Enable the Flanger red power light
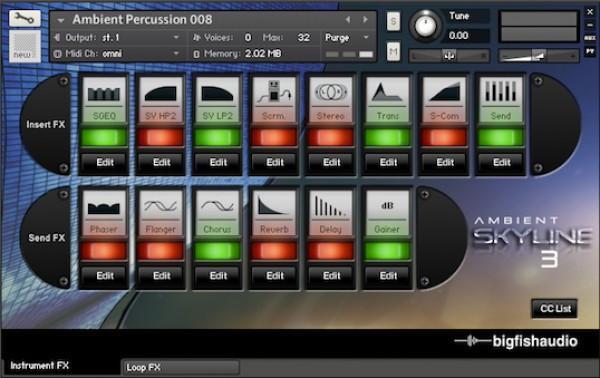The image size is (600, 378). point(160,251)
